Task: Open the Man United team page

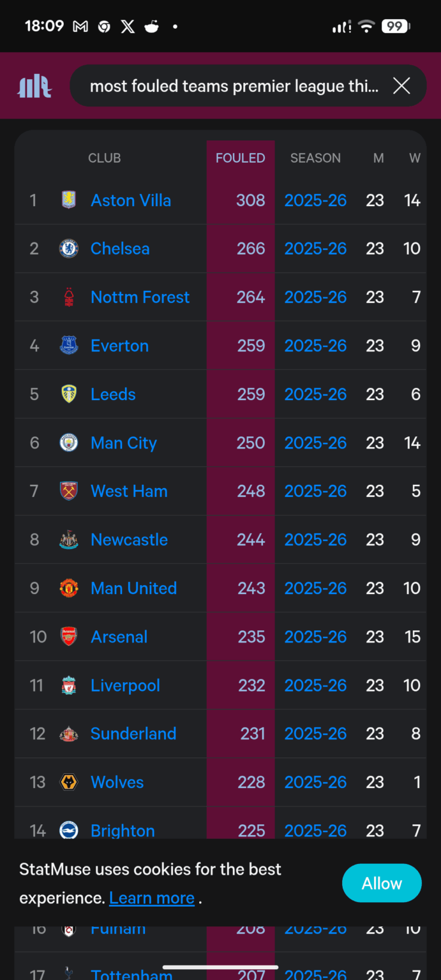Action: coord(133,588)
